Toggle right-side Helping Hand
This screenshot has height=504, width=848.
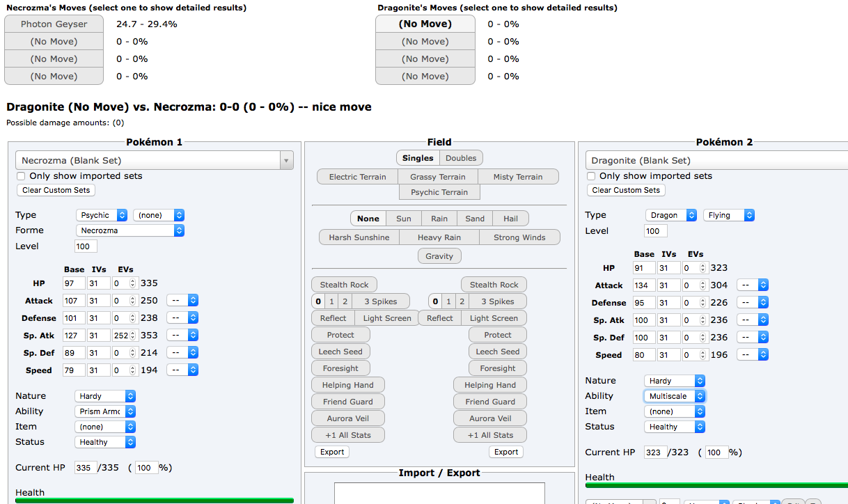[x=490, y=385]
